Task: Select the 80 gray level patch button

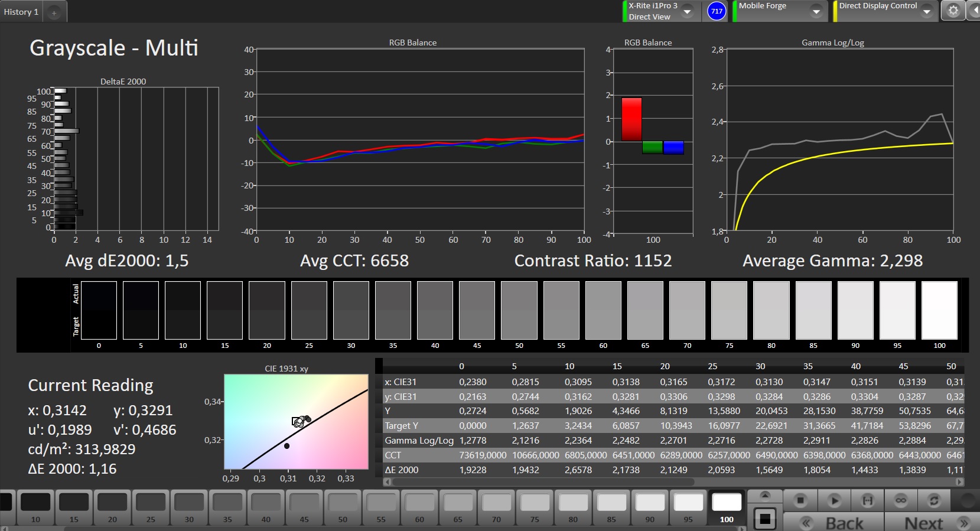Action: (x=573, y=508)
